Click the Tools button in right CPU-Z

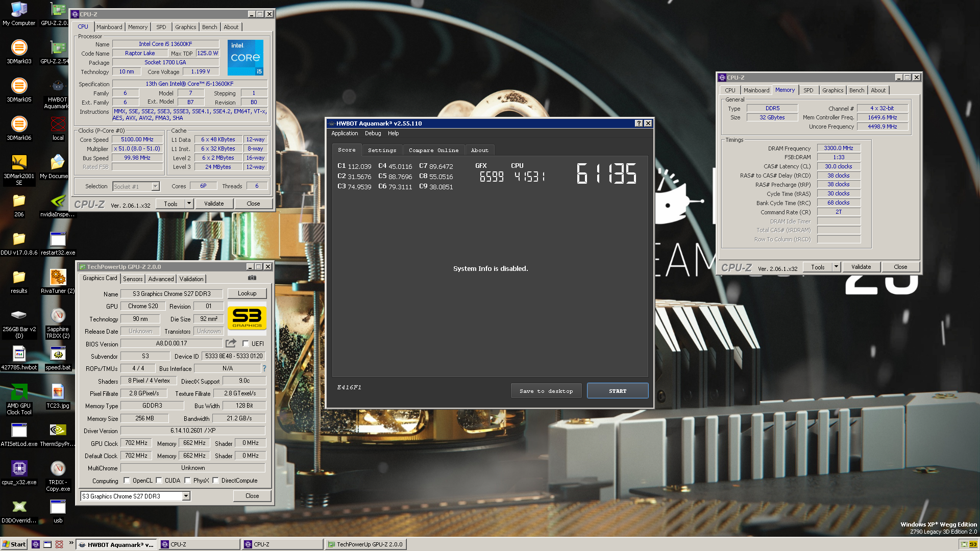click(x=818, y=267)
